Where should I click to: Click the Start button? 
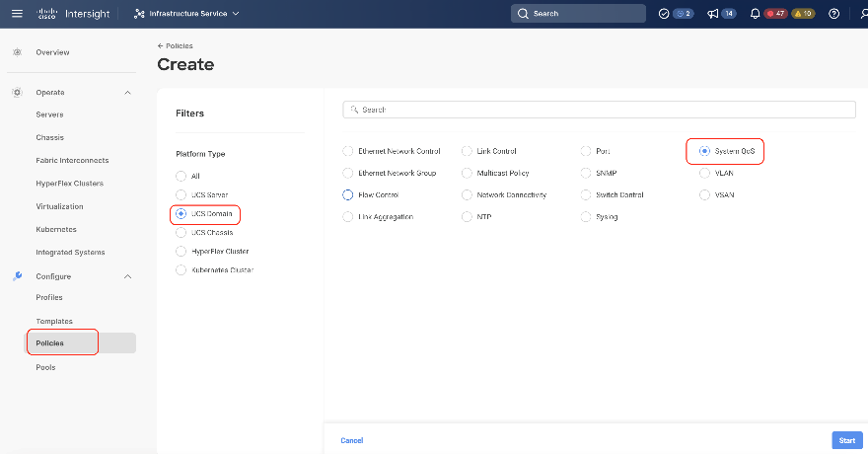point(847,441)
